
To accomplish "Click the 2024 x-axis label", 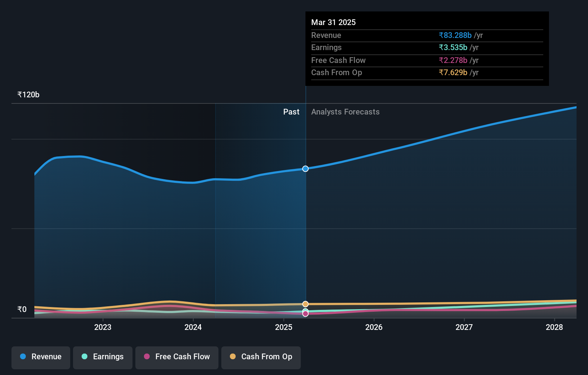I will click(193, 327).
